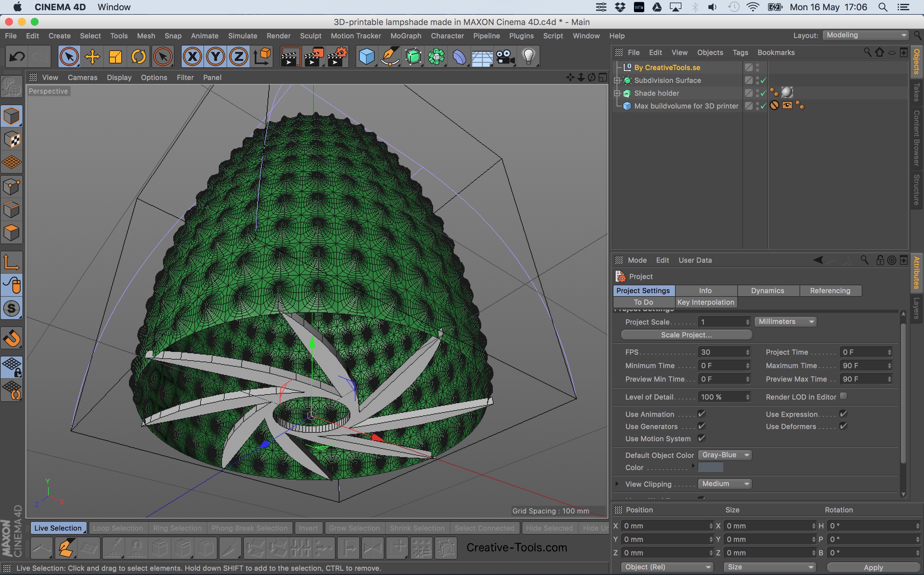Open the Millimeters unit dropdown
The width and height of the screenshot is (924, 575).
click(x=785, y=322)
